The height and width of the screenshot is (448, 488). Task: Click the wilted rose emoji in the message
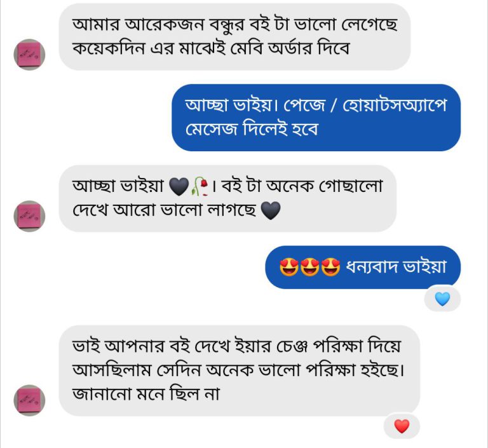(200, 186)
